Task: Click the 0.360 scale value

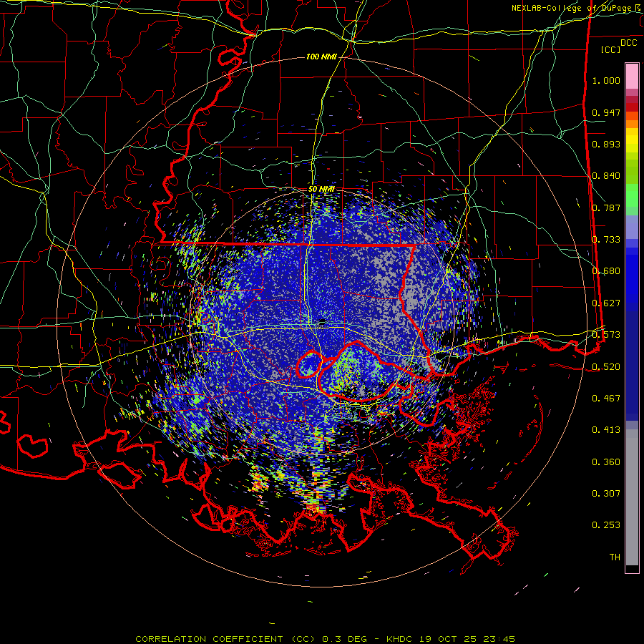Action: click(606, 462)
